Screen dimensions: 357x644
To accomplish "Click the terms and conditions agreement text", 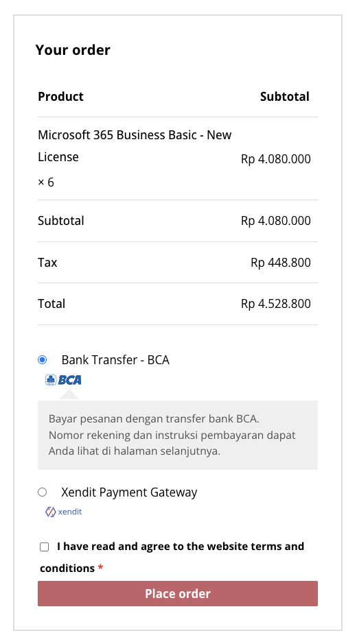I will (x=172, y=558).
